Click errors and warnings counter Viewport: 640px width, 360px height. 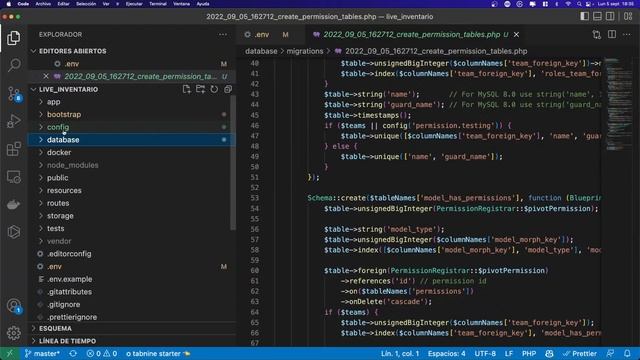(x=102, y=353)
